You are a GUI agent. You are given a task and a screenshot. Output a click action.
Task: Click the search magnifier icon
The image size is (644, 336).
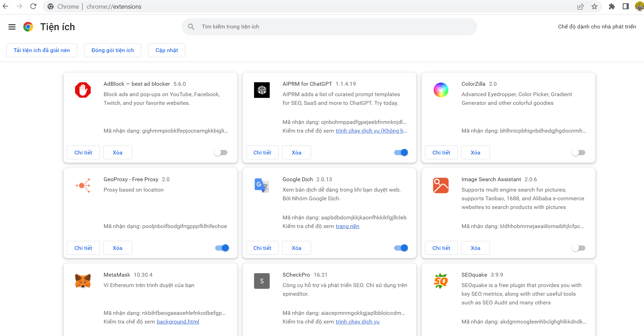191,27
